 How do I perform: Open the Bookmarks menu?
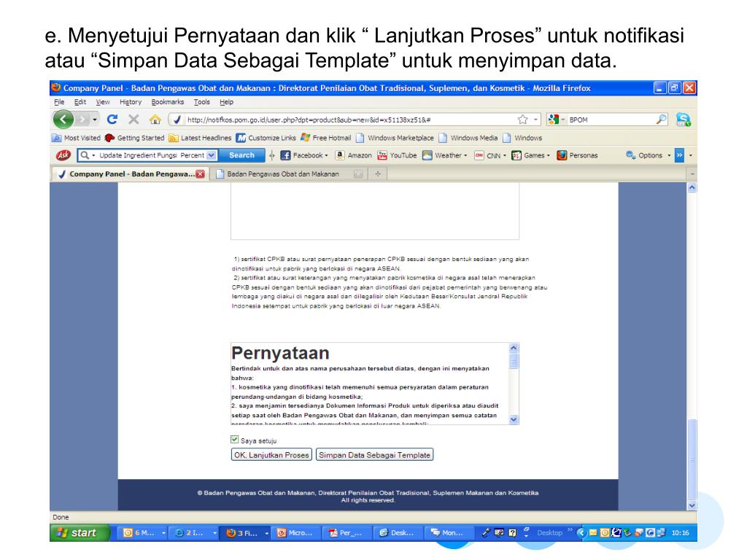166,102
